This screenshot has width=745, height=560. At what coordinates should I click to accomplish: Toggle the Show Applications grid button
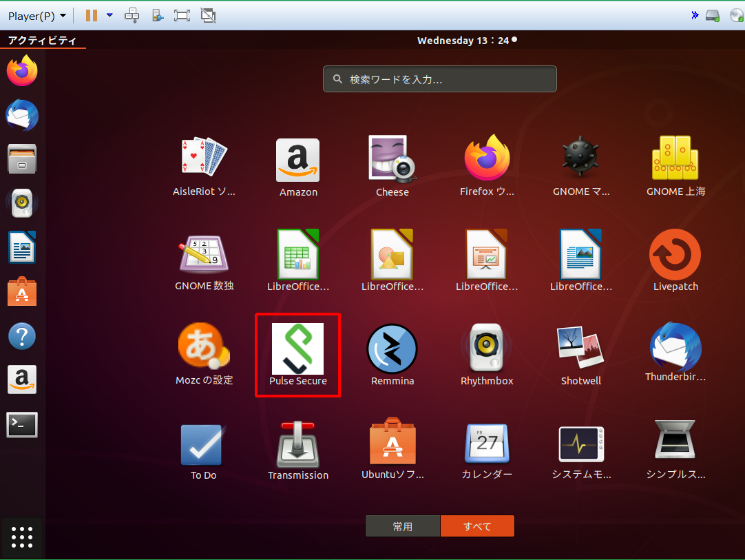coord(22,537)
